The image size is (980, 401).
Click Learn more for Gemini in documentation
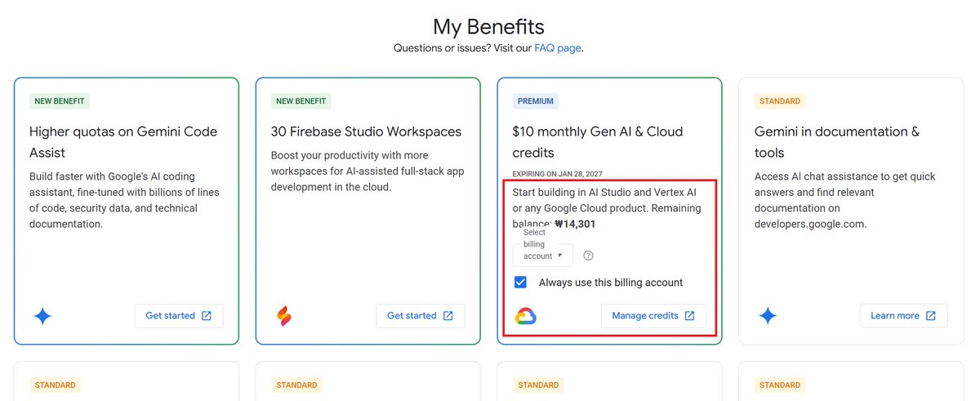click(x=903, y=316)
